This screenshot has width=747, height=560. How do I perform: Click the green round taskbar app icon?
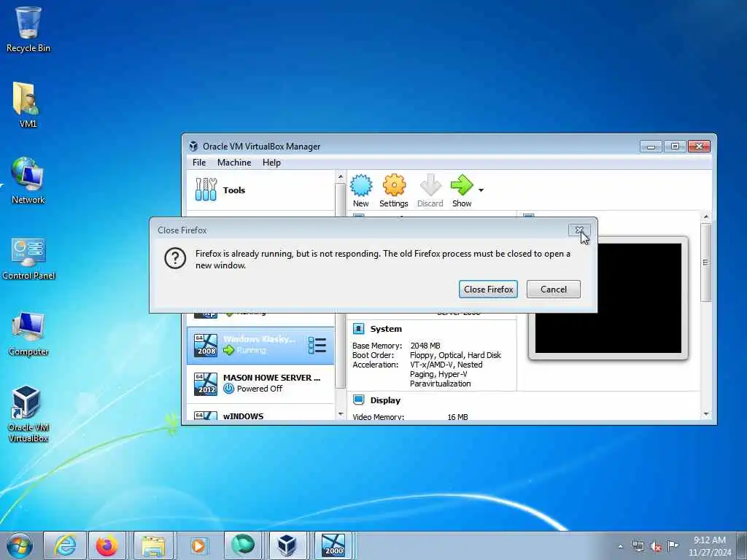(242, 545)
